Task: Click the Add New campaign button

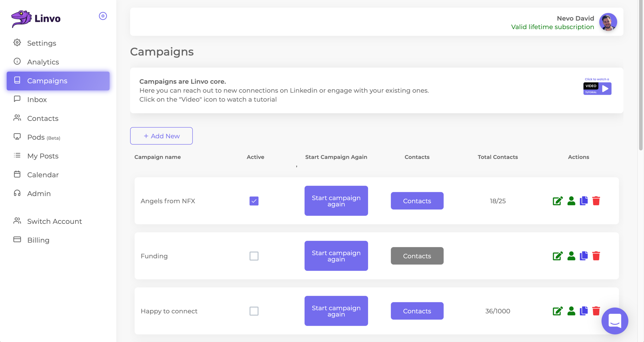Action: tap(161, 136)
